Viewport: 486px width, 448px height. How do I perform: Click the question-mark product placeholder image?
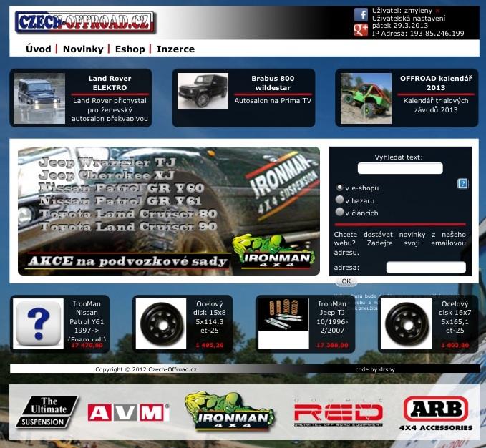(38, 323)
